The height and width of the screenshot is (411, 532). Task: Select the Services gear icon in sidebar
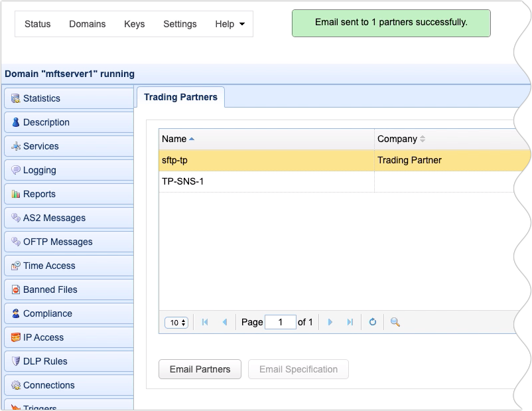[15, 146]
